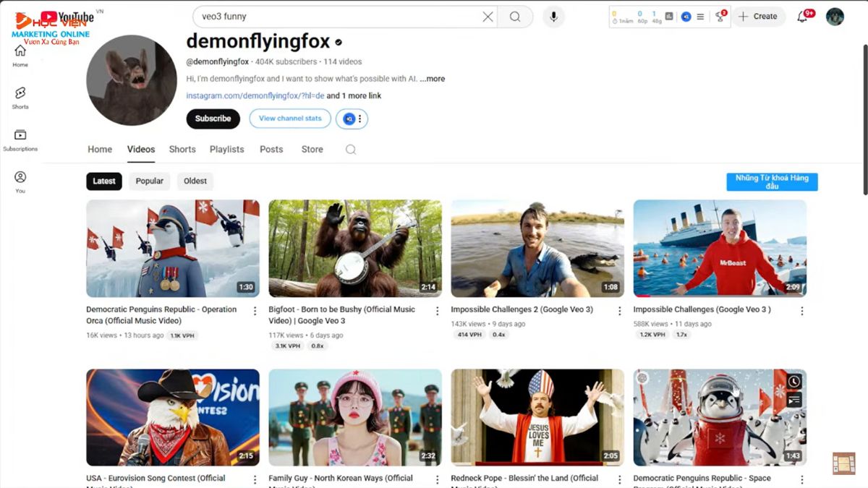This screenshot has height=488, width=868.
Task: Switch to the channel Shorts tab
Action: click(182, 150)
